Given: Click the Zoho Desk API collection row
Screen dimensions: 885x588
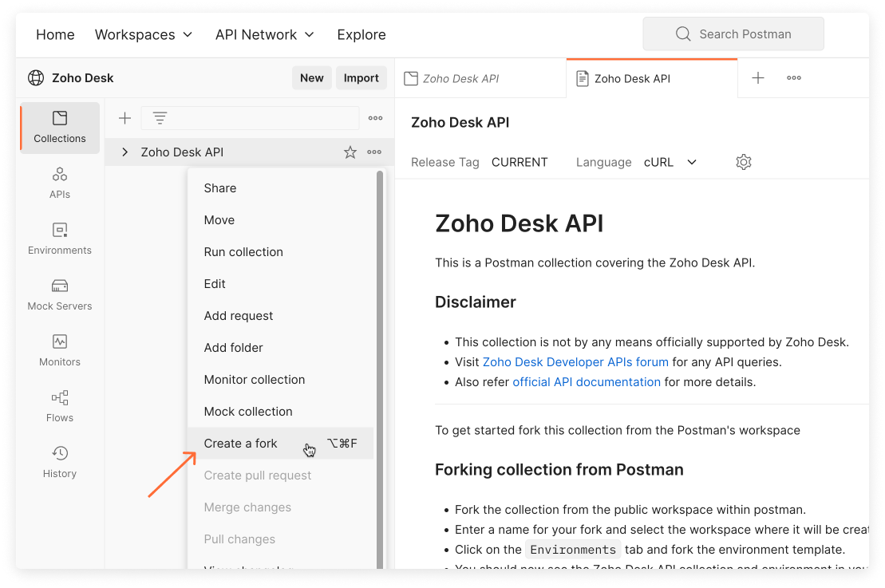Looking at the screenshot, I should point(250,152).
